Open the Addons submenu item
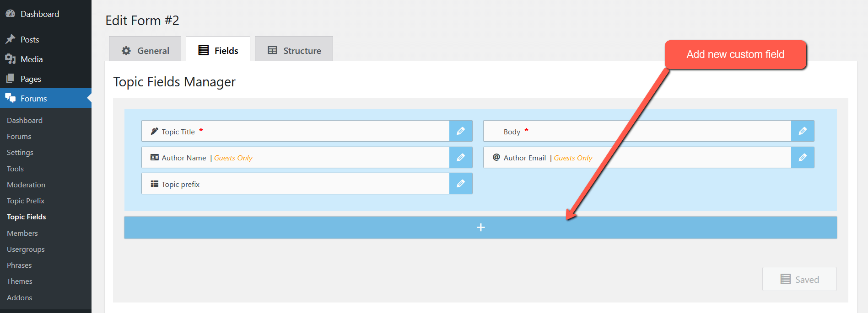The image size is (868, 313). tap(20, 297)
